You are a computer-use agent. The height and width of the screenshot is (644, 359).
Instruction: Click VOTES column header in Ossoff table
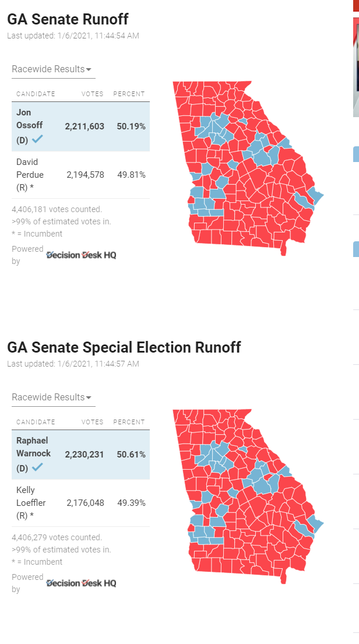click(92, 94)
